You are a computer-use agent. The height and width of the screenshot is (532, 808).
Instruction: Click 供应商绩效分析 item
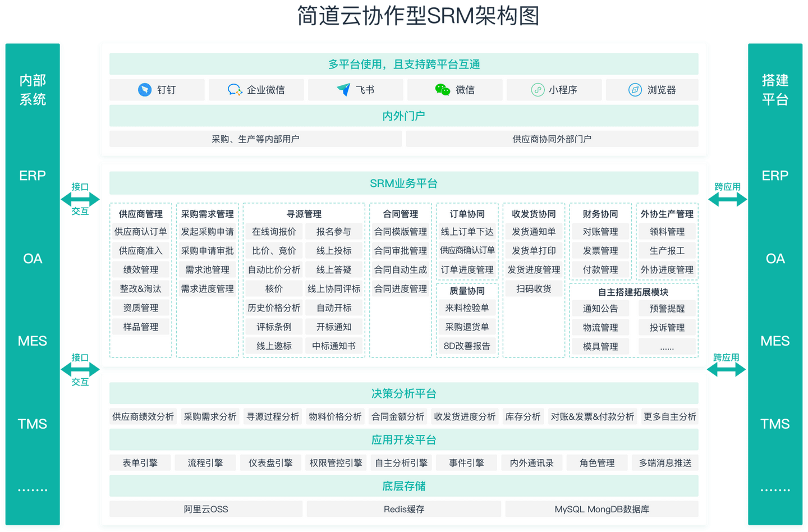tap(143, 417)
